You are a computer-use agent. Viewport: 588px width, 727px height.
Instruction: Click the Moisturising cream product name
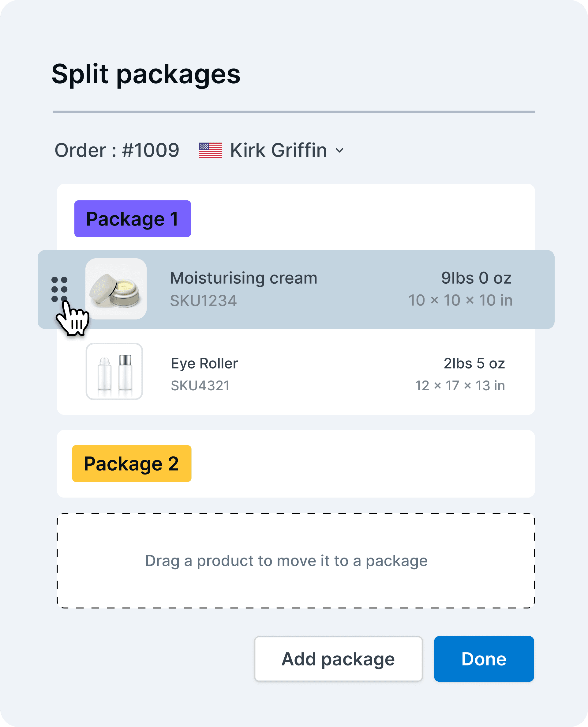point(244,278)
